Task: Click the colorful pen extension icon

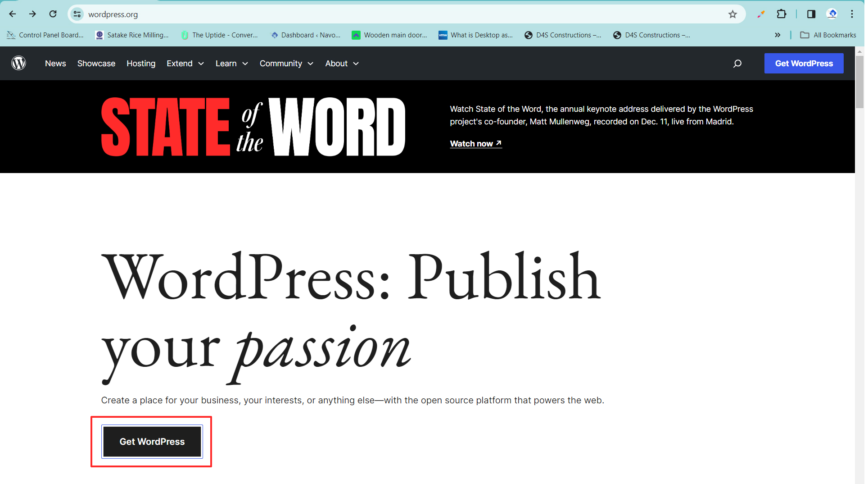Action: (x=761, y=14)
